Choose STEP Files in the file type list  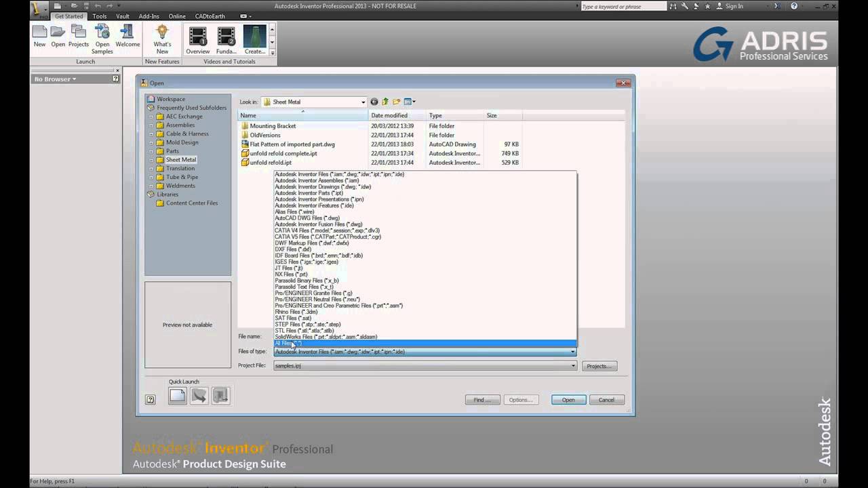point(425,325)
